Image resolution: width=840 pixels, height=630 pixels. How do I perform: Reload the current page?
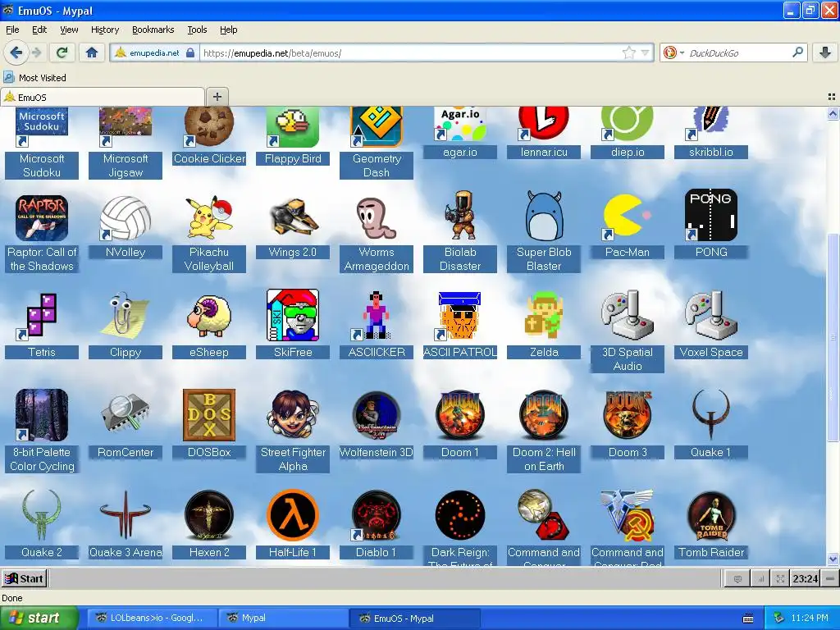click(62, 52)
